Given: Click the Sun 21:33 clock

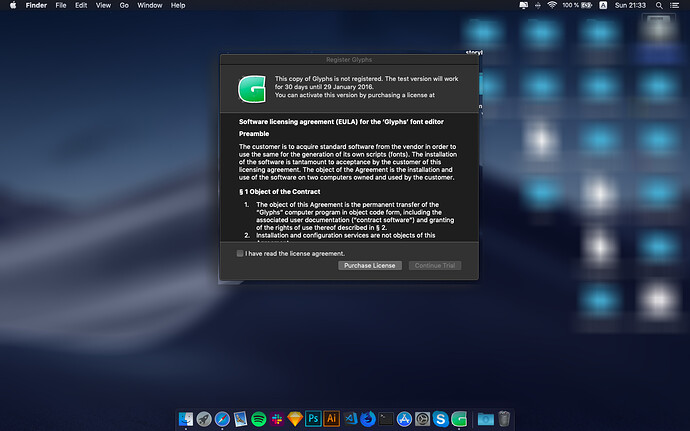Looking at the screenshot, I should 630,5.
